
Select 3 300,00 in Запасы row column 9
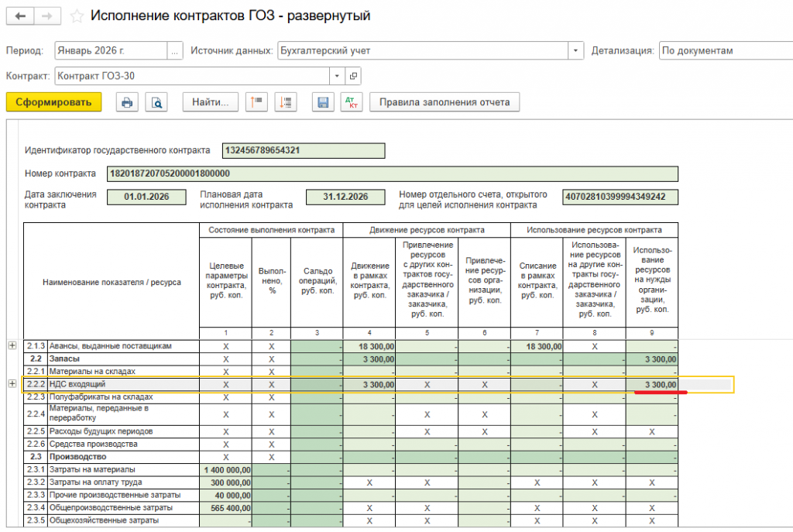(652, 359)
